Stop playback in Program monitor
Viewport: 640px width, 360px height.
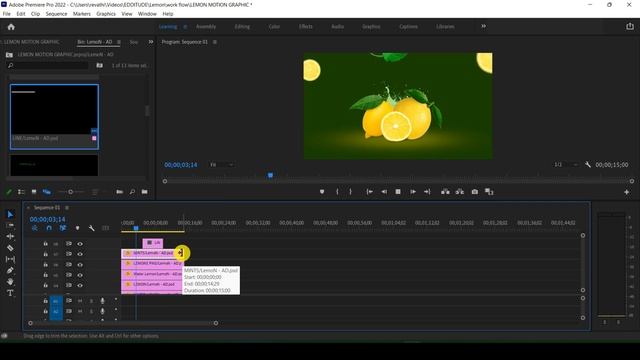(398, 192)
